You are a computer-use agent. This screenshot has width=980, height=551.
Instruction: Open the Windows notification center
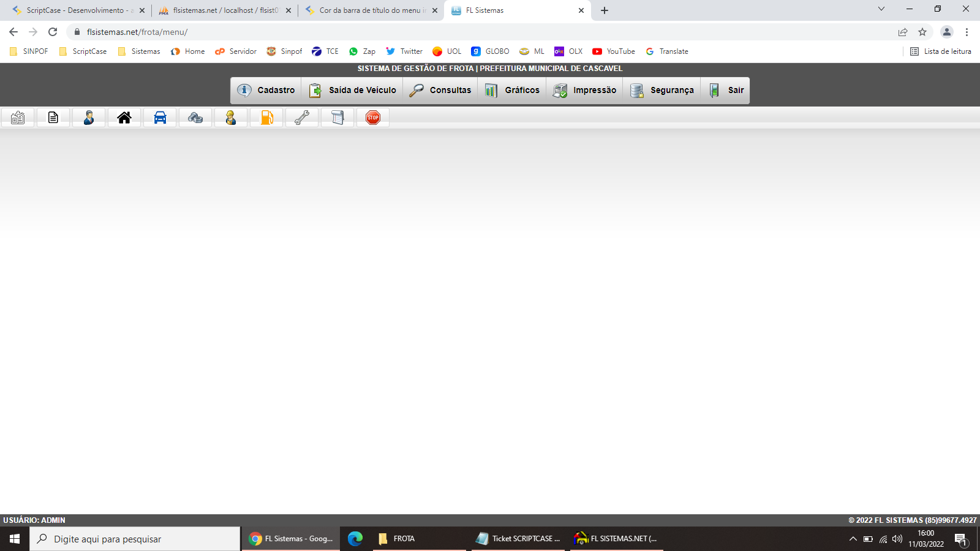961,539
